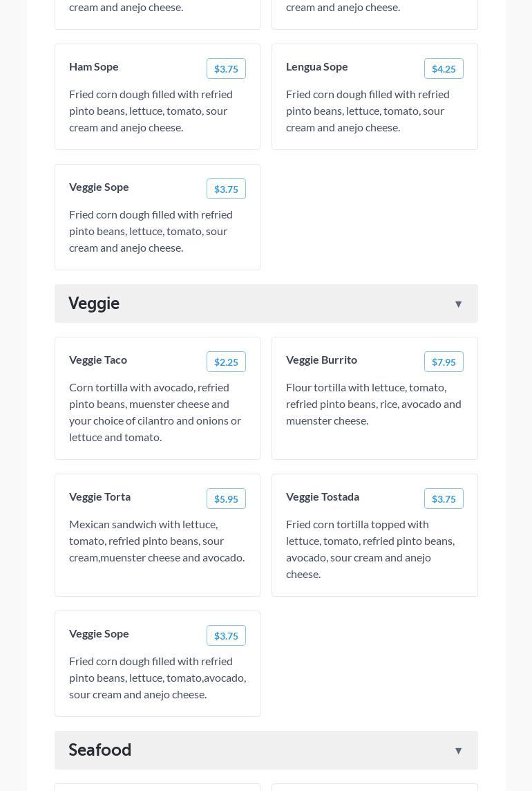Open the Veggie Tostada item title

(x=323, y=496)
